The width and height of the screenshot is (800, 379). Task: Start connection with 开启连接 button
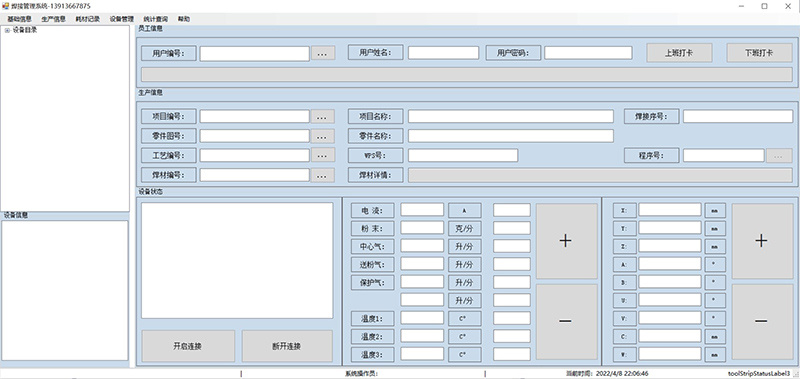tap(188, 346)
